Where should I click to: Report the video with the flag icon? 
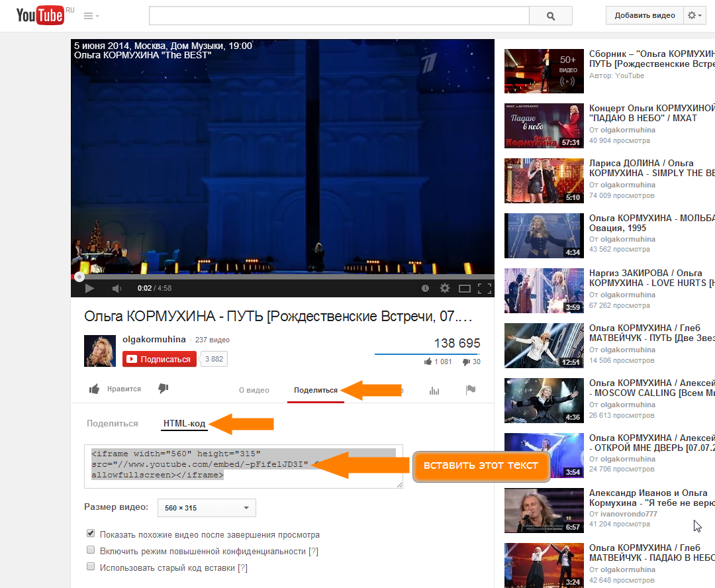coord(471,390)
